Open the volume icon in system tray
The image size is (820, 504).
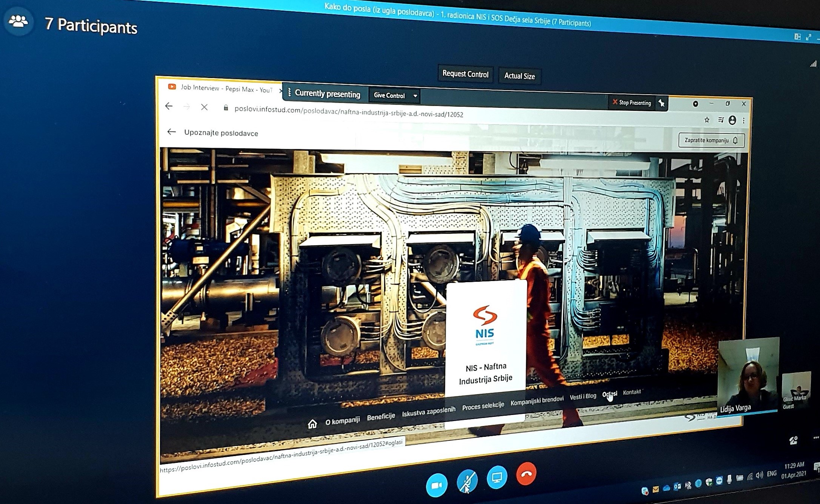[x=759, y=475]
